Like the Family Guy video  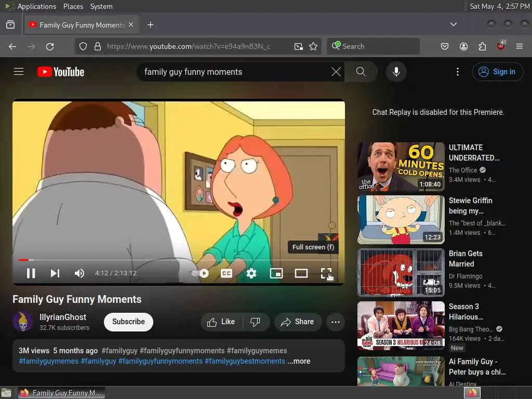pos(221,322)
